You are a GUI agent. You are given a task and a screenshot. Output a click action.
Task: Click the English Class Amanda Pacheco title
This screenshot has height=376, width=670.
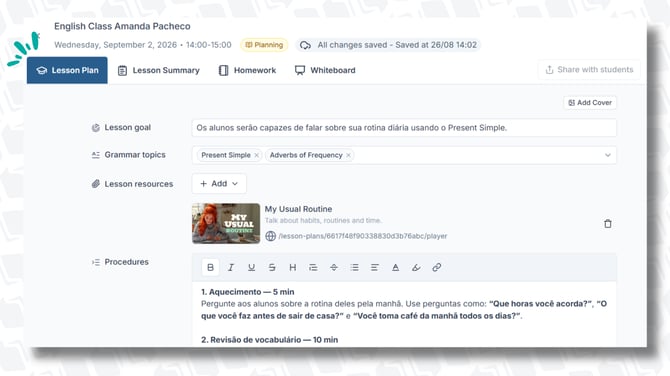point(122,26)
